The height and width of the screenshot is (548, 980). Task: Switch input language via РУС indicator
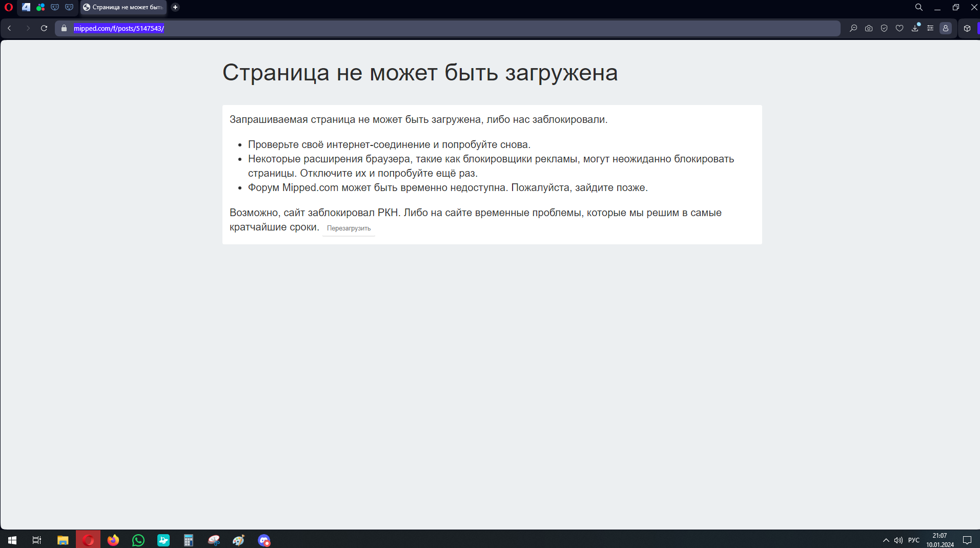pos(914,540)
